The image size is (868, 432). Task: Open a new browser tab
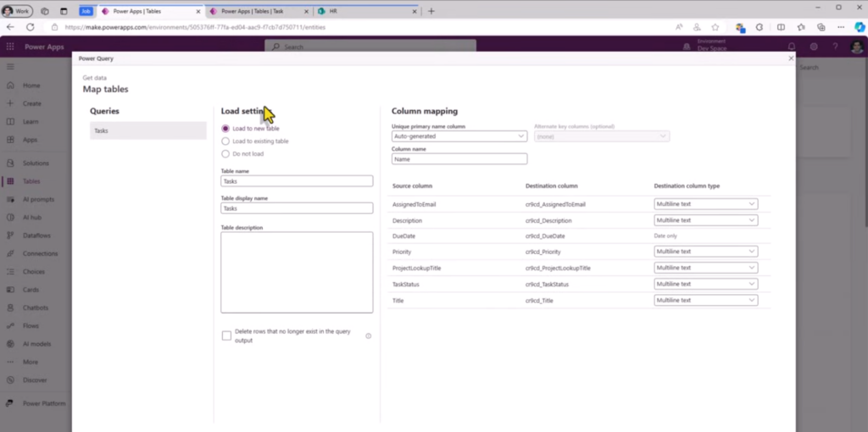(x=431, y=11)
